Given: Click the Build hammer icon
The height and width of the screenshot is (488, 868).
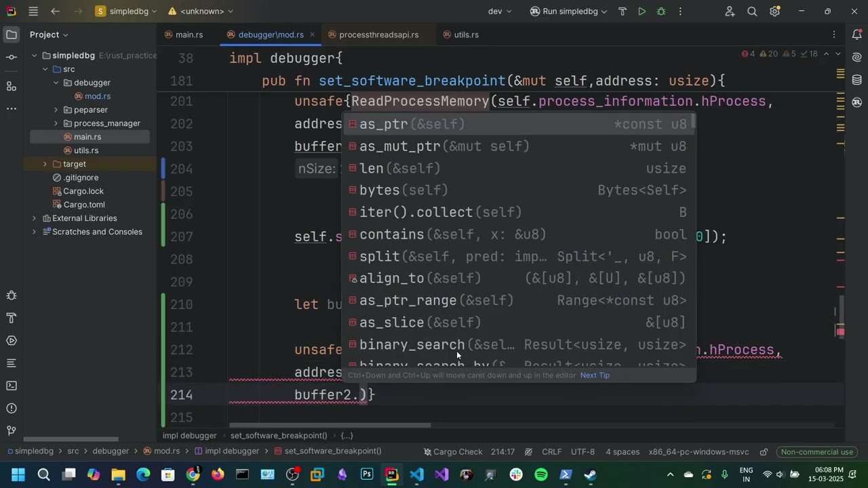Looking at the screenshot, I should (x=623, y=12).
